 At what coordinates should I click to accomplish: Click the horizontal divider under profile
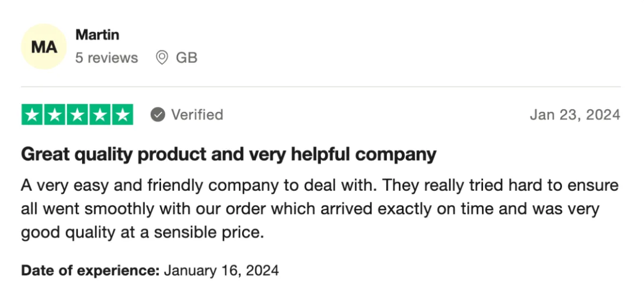coord(321,87)
